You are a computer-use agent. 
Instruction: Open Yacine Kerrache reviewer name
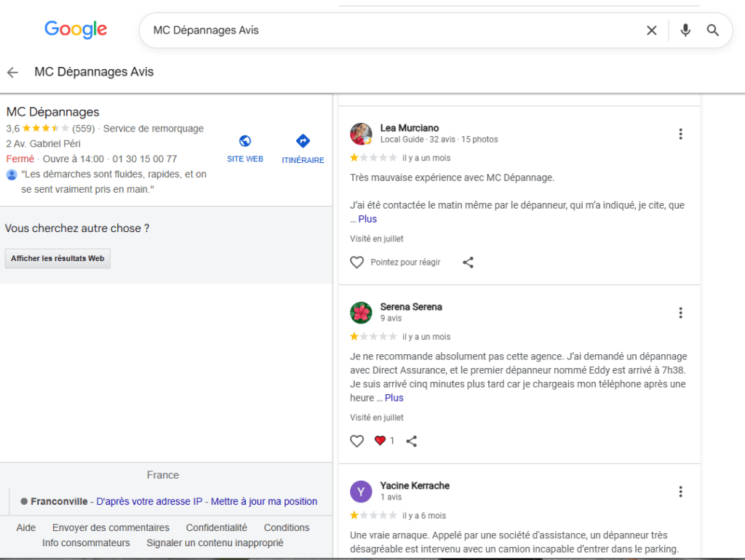415,485
